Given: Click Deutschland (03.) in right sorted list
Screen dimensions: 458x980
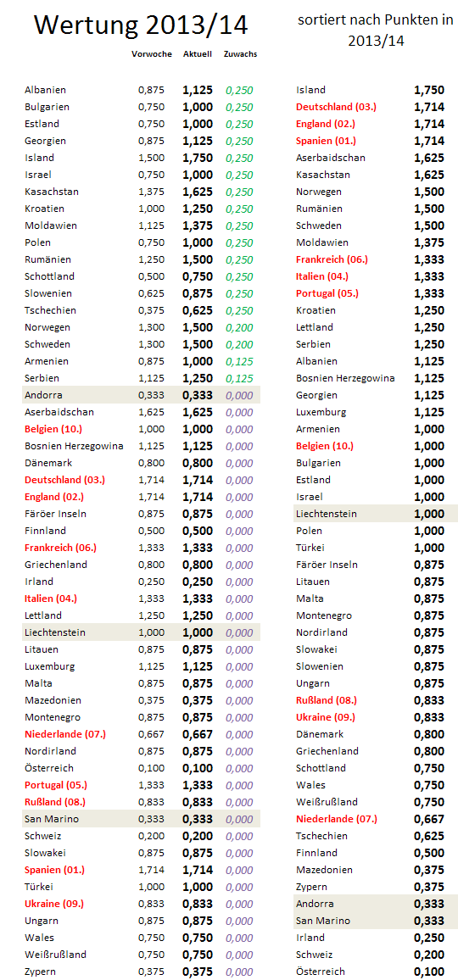Looking at the screenshot, I should tap(336, 107).
